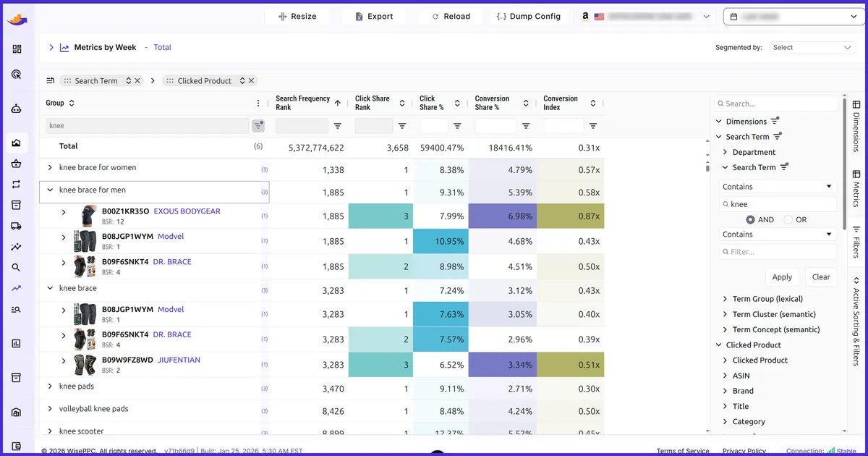
Task: Click the Reload button
Action: pyautogui.click(x=449, y=17)
